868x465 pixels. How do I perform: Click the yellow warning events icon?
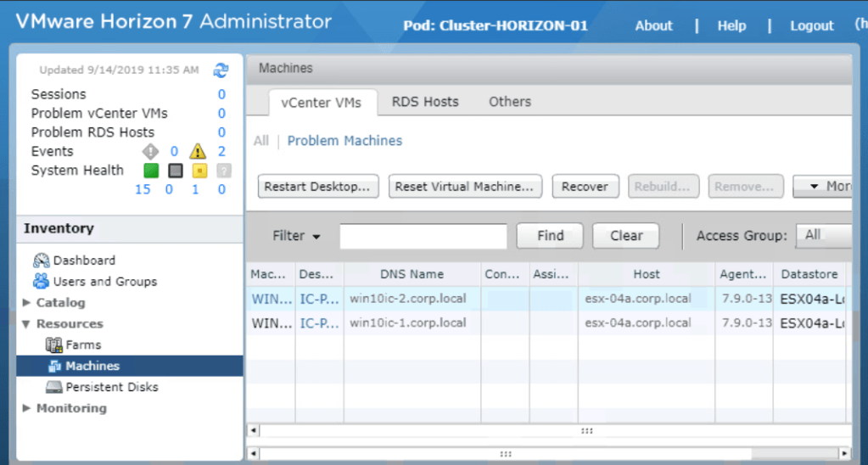coord(198,152)
